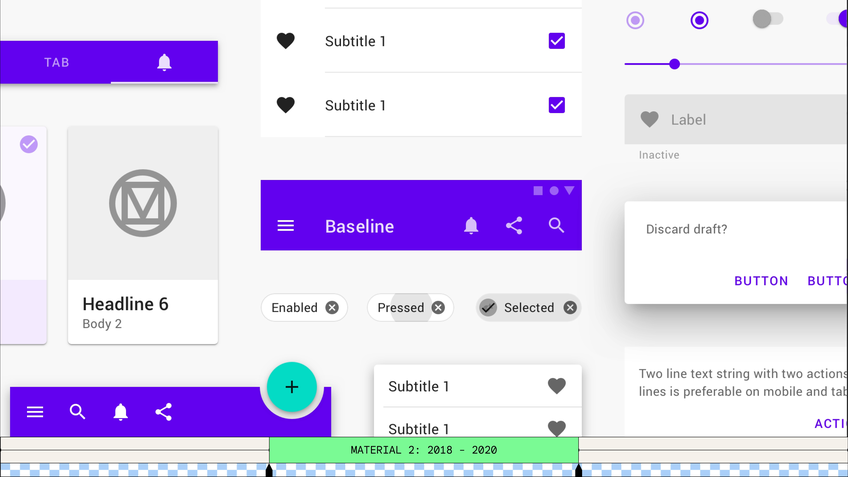Click the MATERIAL 2: 2018 - 2020 timeline segment
Screen dimensions: 848x477
point(423,450)
